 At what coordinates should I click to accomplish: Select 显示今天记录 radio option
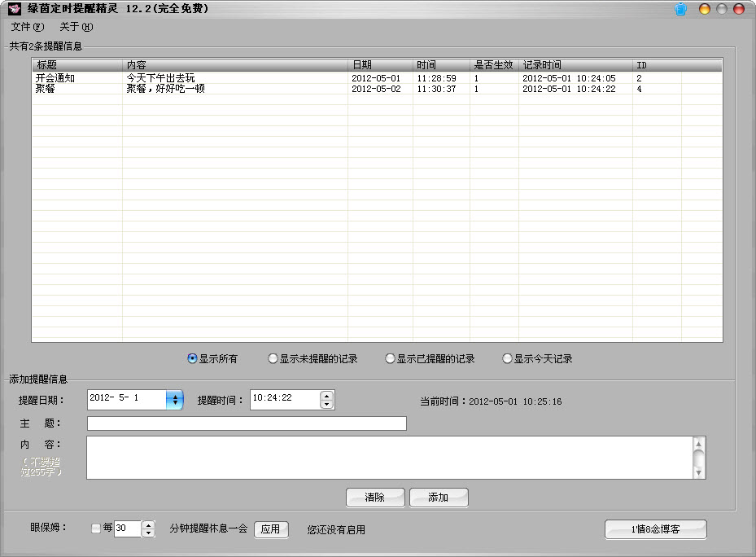pyautogui.click(x=508, y=358)
